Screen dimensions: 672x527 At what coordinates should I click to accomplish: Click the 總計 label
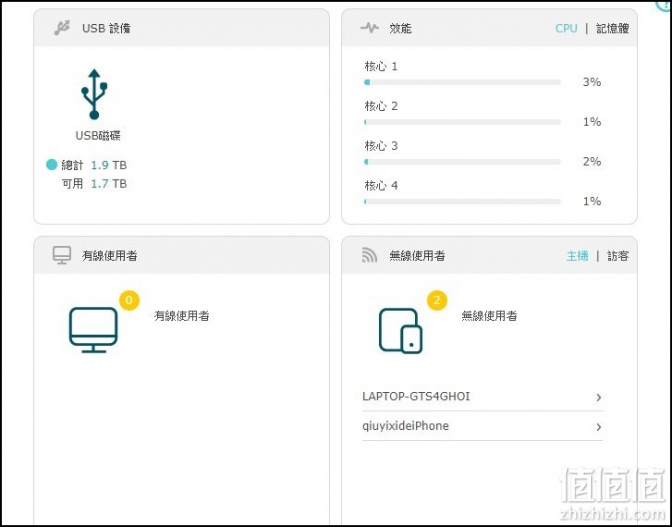(x=72, y=165)
